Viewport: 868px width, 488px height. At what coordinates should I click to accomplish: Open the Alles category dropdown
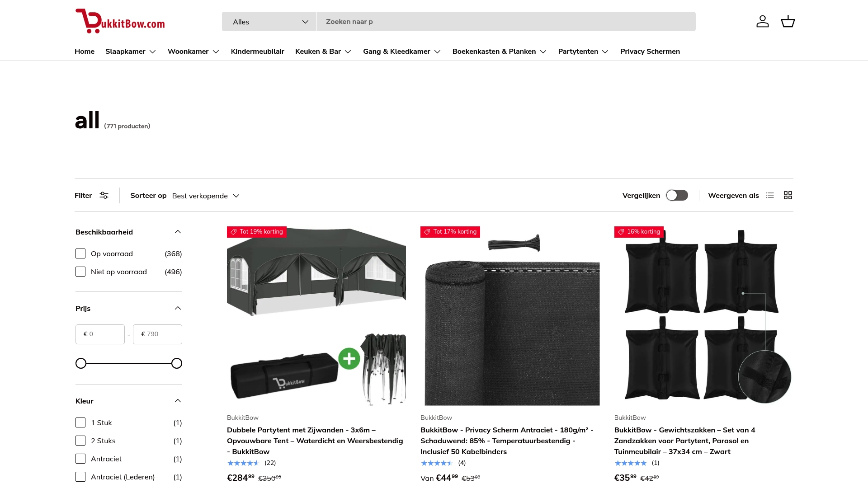point(269,22)
